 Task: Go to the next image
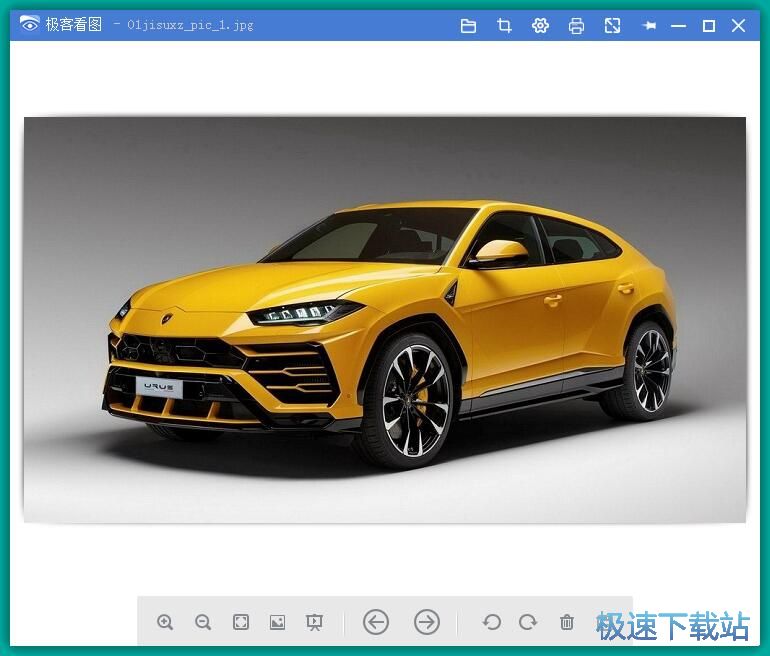coord(427,622)
